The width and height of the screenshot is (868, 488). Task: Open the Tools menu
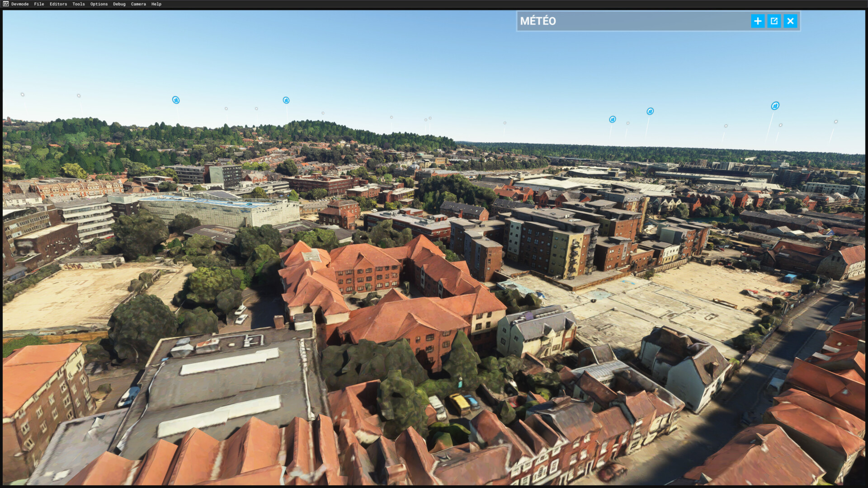(x=79, y=4)
